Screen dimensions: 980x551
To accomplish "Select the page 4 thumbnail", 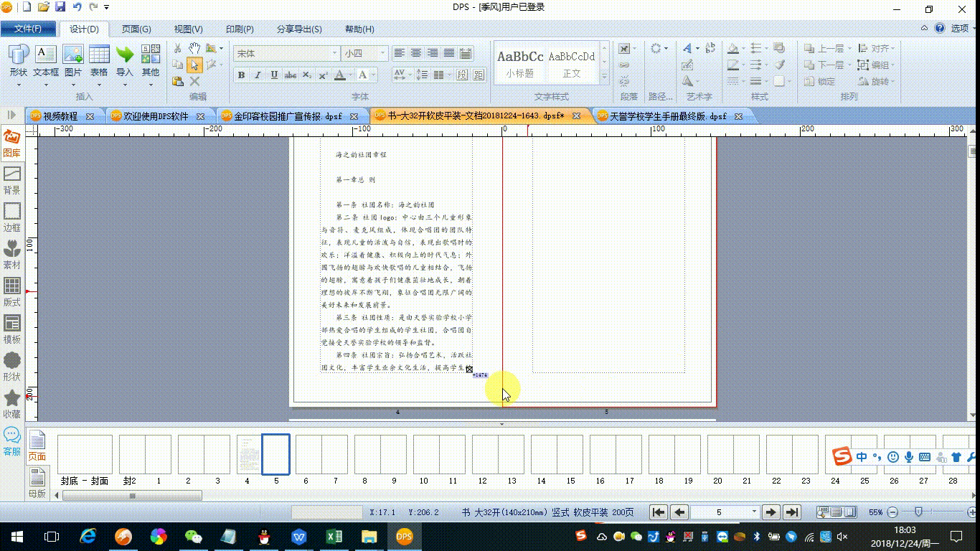I will 248,455.
